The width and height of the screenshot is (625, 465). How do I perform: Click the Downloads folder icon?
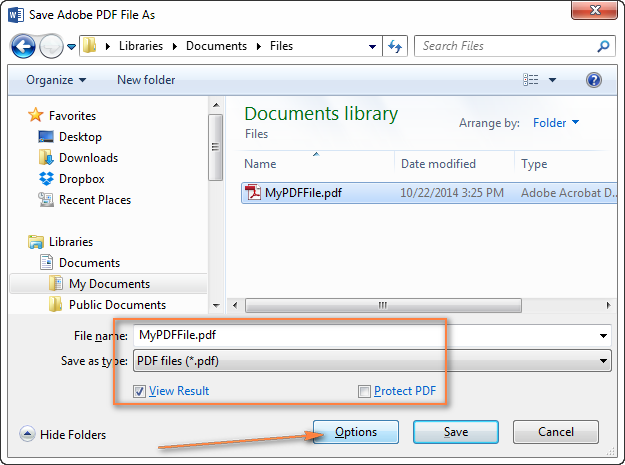click(x=46, y=157)
